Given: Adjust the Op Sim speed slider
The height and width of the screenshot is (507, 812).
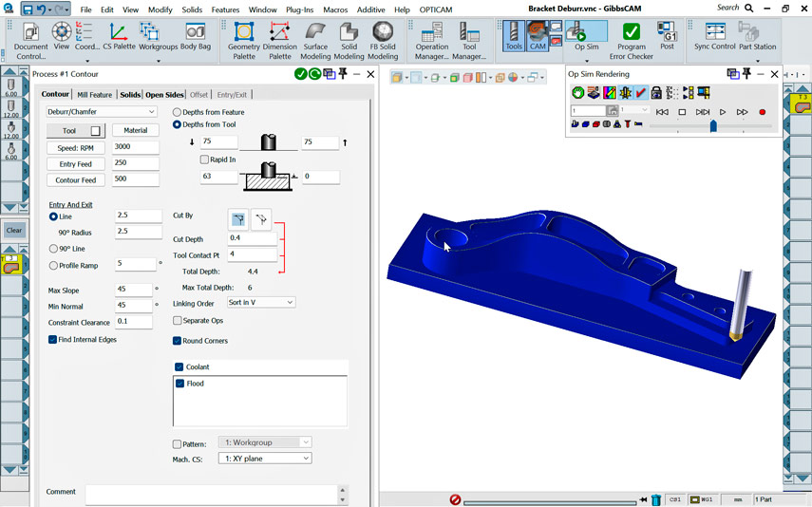Looking at the screenshot, I should pyautogui.click(x=713, y=126).
